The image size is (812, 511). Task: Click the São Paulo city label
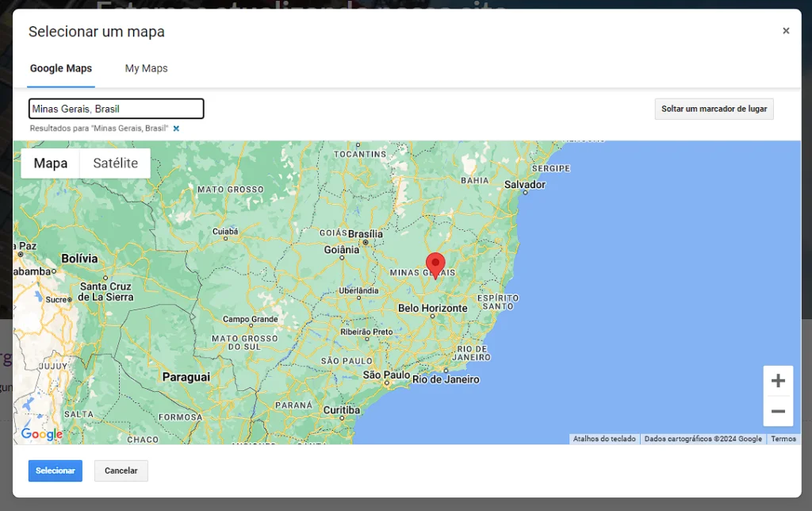386,375
